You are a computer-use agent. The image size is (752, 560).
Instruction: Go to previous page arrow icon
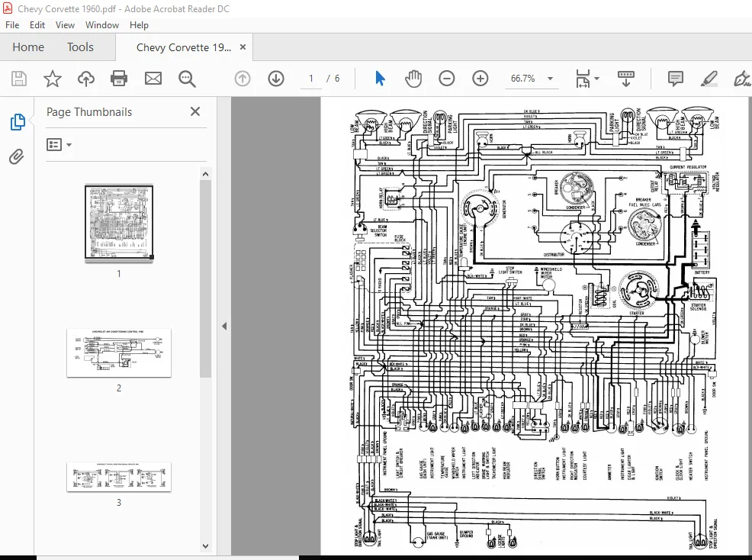click(x=243, y=79)
